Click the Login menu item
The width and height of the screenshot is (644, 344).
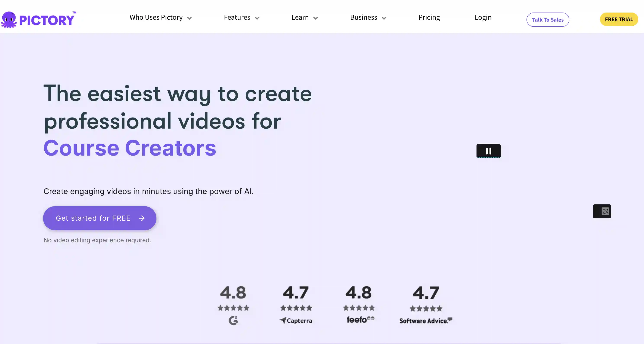pyautogui.click(x=483, y=17)
